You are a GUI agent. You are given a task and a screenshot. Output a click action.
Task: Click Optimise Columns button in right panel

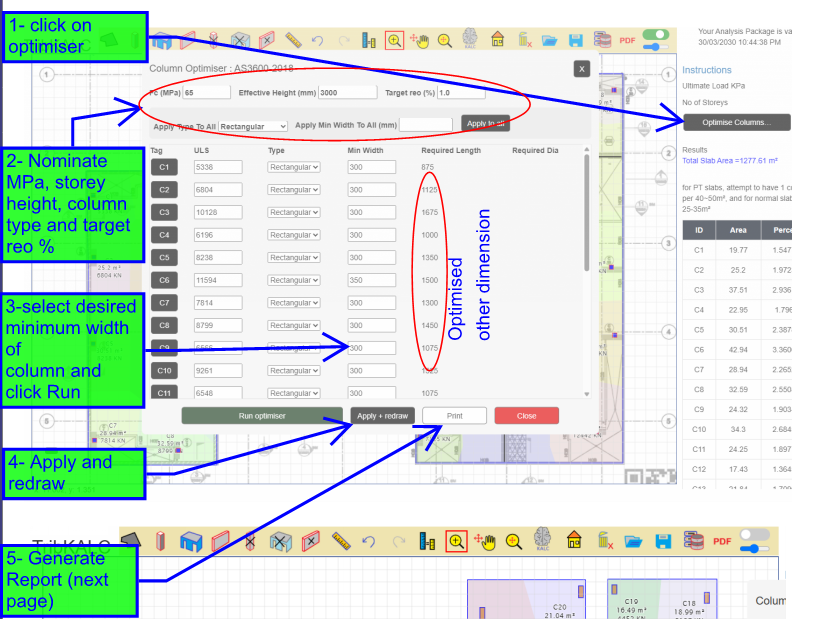pos(737,122)
